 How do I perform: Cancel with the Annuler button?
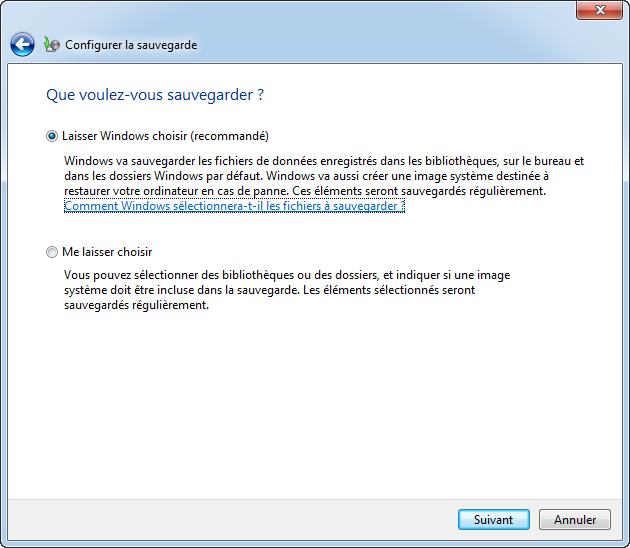point(575,519)
